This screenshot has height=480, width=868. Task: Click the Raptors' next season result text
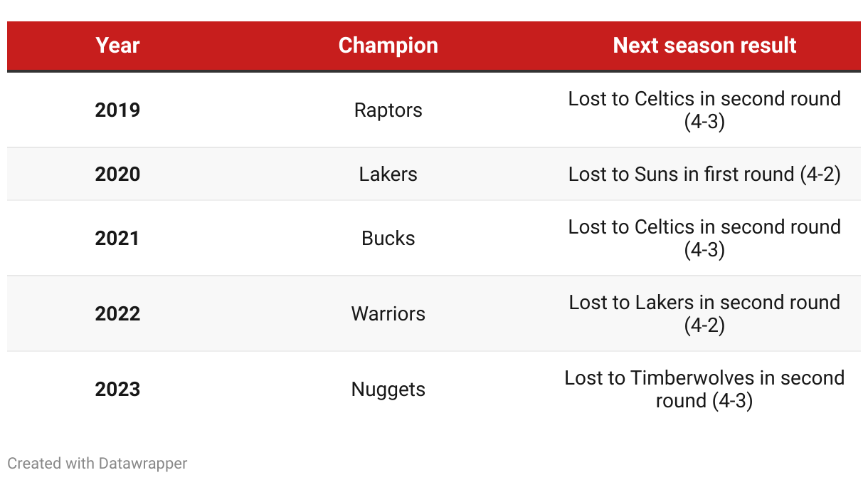click(x=704, y=110)
